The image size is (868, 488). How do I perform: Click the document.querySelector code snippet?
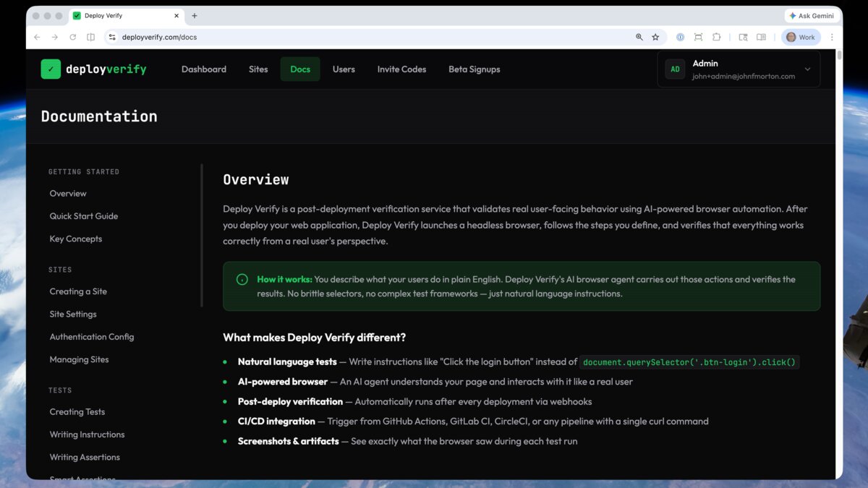tap(689, 362)
